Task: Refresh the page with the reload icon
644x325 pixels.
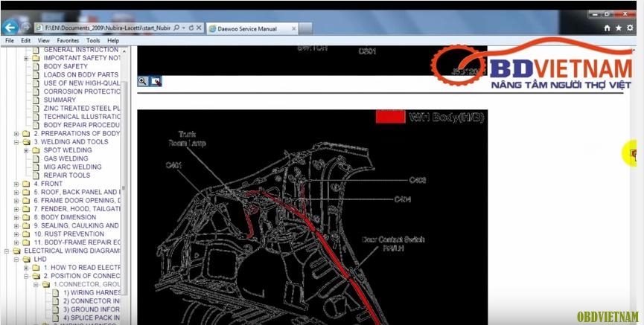Action: click(x=191, y=28)
